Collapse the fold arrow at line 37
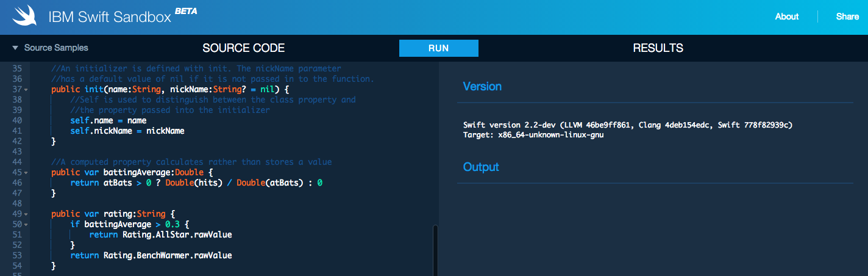Screen dimensions: 868x276 [x=26, y=90]
